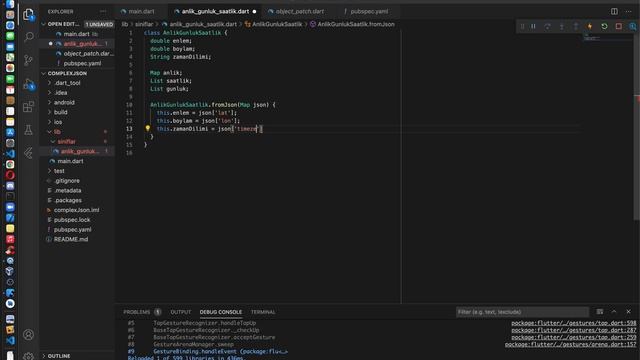Show code actions lightbulb on line 13
This screenshot has width=640, height=360.
coord(148,128)
